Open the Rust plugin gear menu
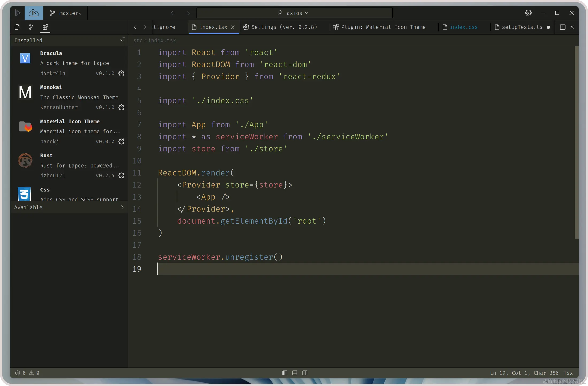 pyautogui.click(x=121, y=175)
